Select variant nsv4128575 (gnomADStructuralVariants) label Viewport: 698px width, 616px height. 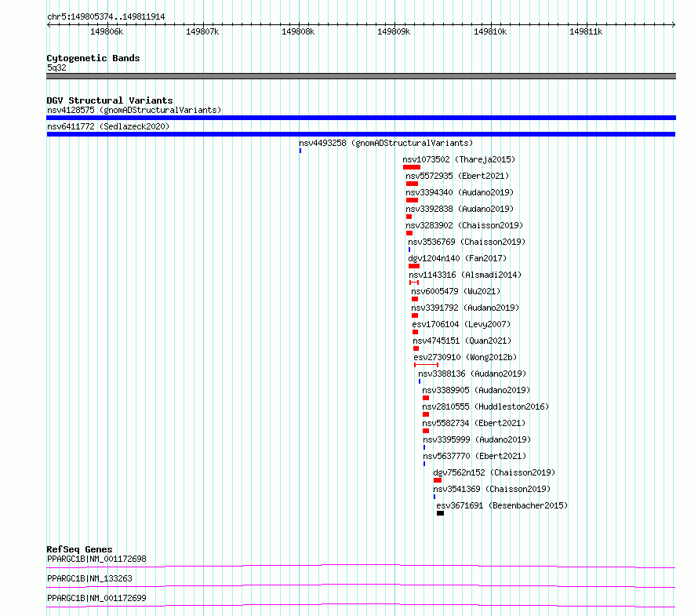click(134, 110)
